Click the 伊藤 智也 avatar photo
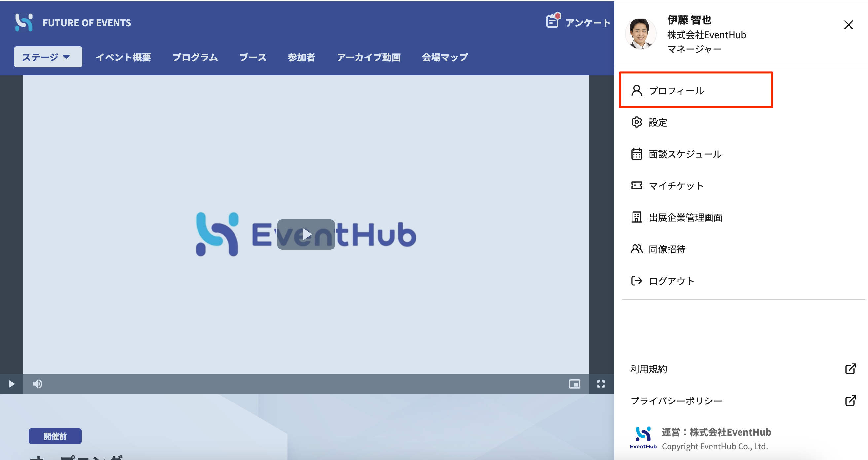The width and height of the screenshot is (868, 460). click(x=640, y=34)
